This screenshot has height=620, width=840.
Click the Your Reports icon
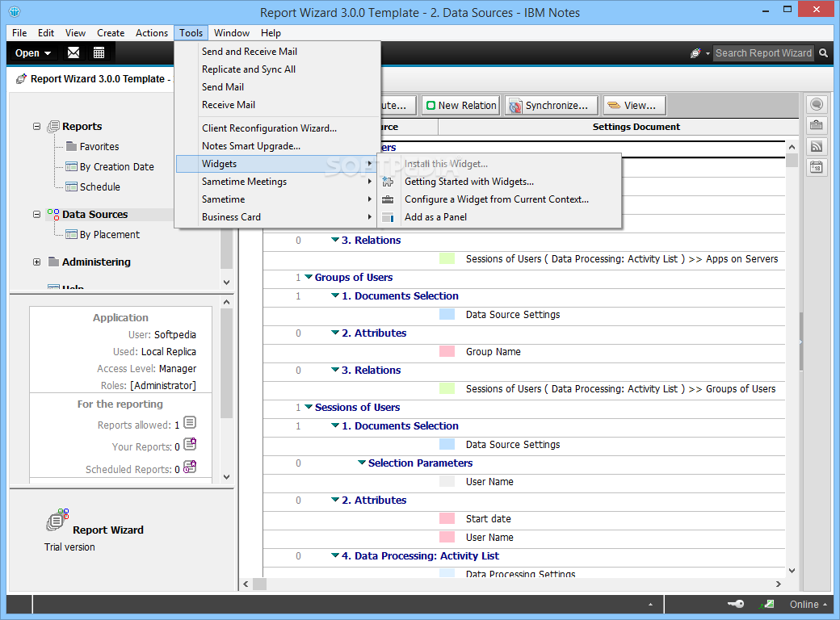190,444
